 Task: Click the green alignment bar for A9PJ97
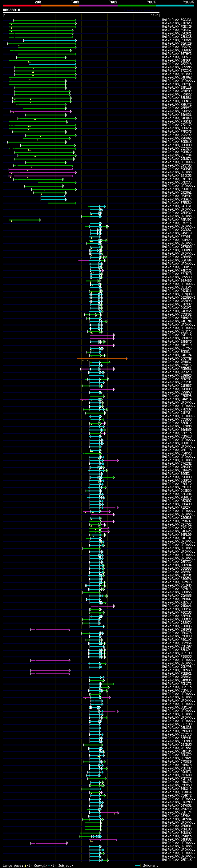click(x=25, y=220)
